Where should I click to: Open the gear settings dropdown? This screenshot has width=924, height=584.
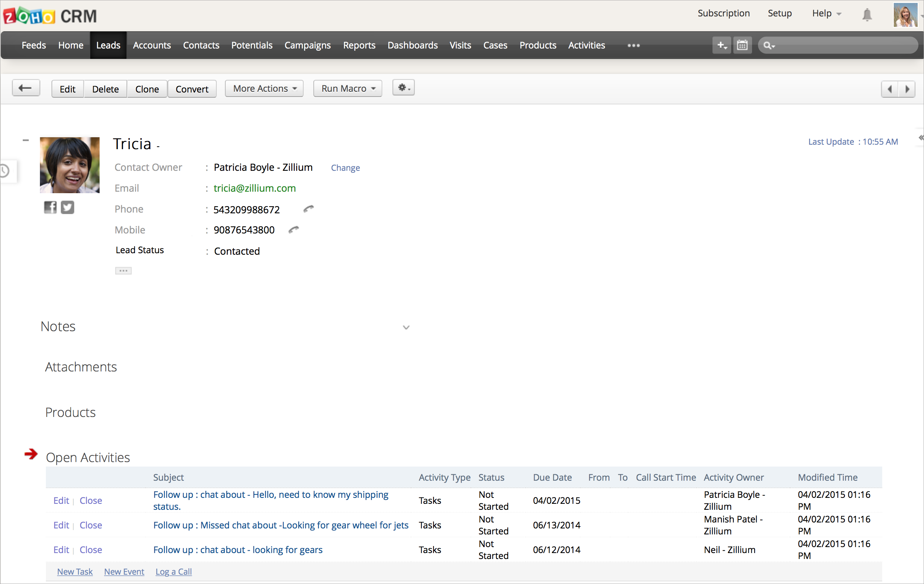pyautogui.click(x=403, y=88)
